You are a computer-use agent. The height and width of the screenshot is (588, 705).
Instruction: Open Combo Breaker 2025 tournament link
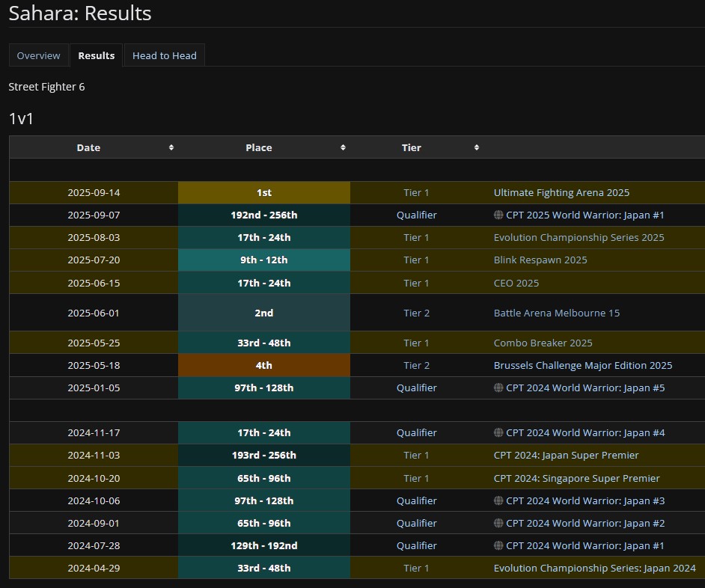pyautogui.click(x=543, y=343)
